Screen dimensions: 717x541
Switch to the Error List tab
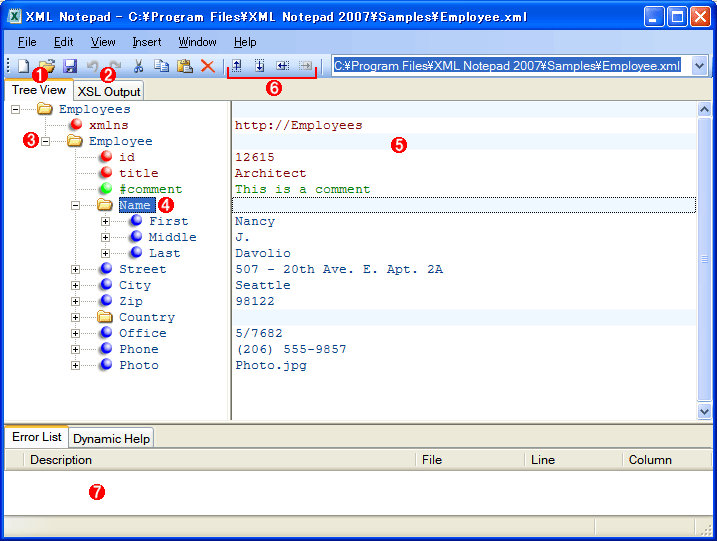pos(37,437)
